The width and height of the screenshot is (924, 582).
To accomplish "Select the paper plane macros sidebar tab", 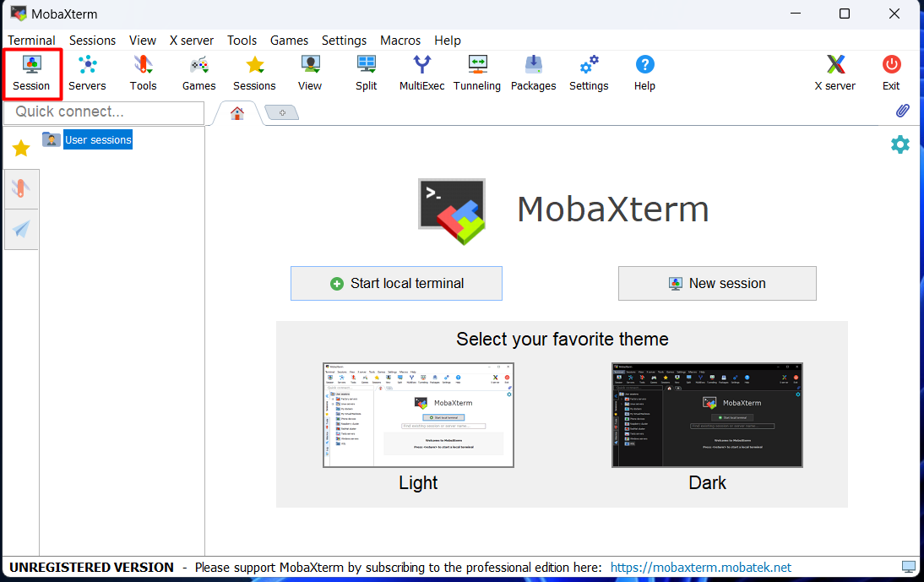I will point(21,229).
